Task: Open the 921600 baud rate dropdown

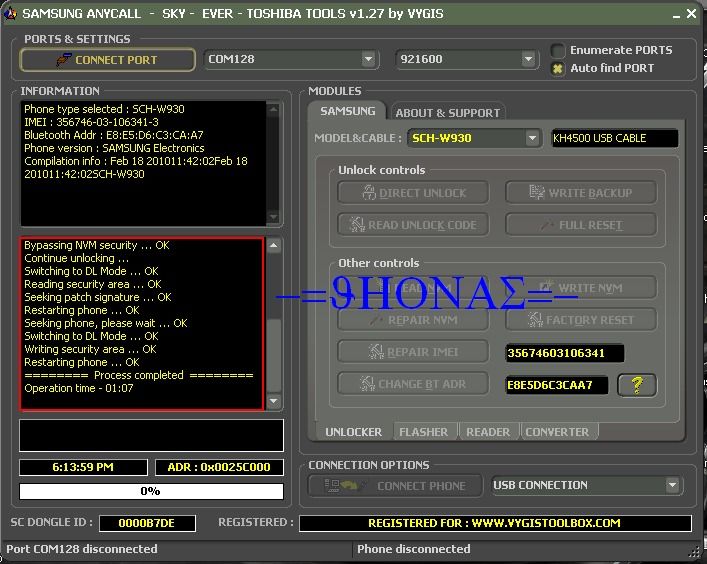Action: (528, 59)
